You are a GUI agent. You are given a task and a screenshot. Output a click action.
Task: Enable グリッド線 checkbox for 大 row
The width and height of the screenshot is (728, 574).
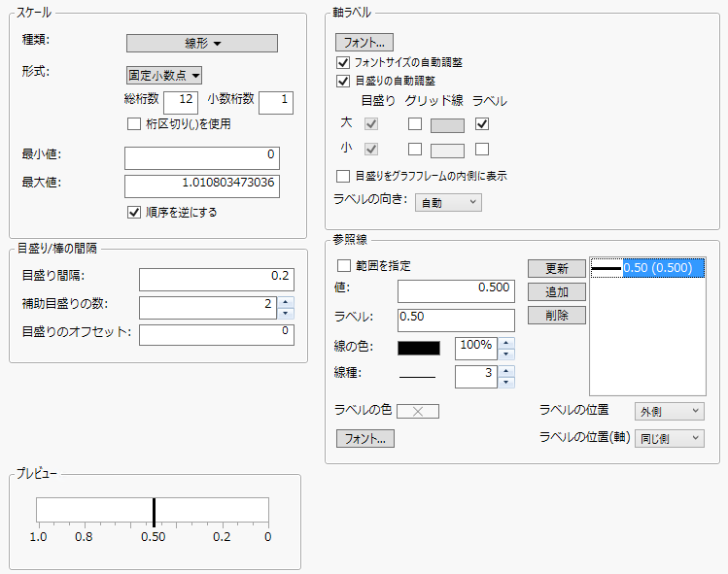415,124
